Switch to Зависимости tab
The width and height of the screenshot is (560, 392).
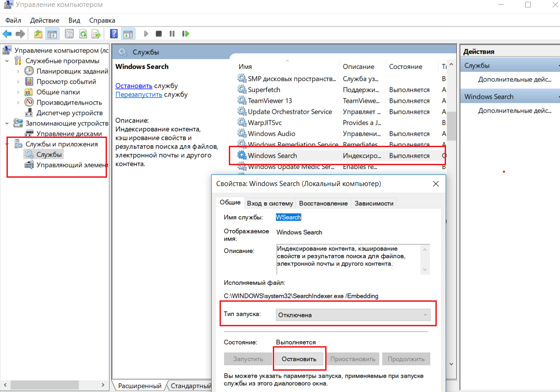click(x=374, y=203)
